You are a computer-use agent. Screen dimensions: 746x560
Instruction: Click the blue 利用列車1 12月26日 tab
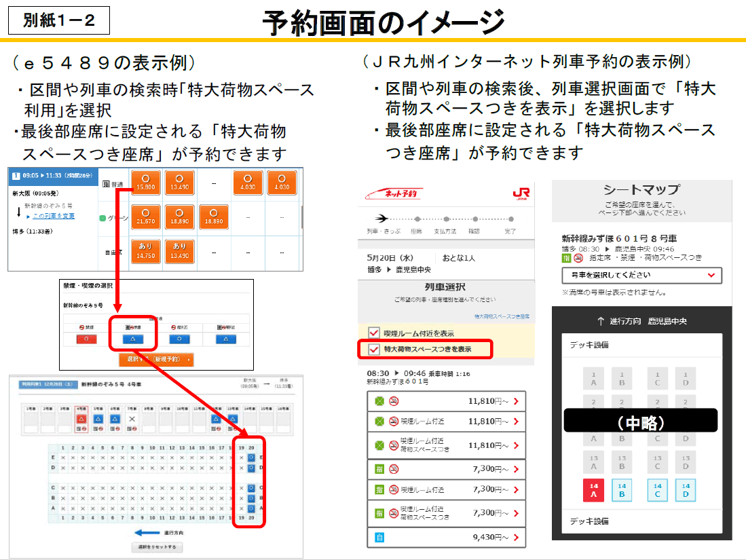pos(47,384)
